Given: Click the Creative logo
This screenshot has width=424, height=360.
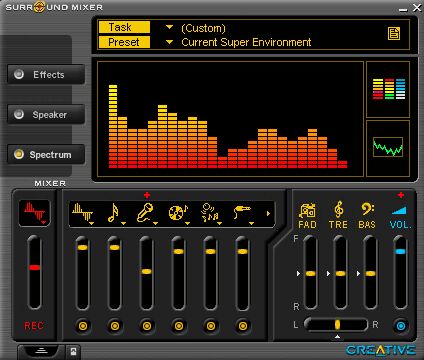Looking at the screenshot, I should [x=381, y=350].
